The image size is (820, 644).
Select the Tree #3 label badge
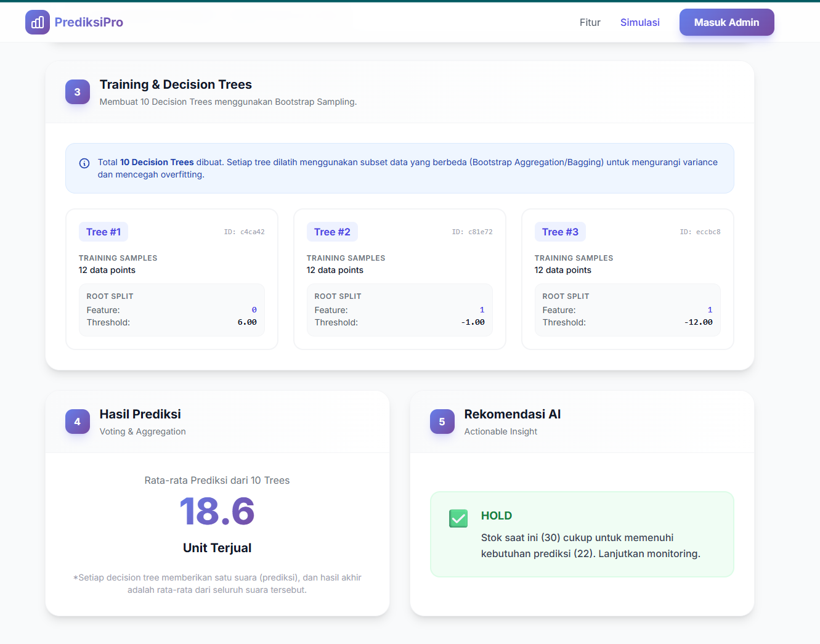560,232
